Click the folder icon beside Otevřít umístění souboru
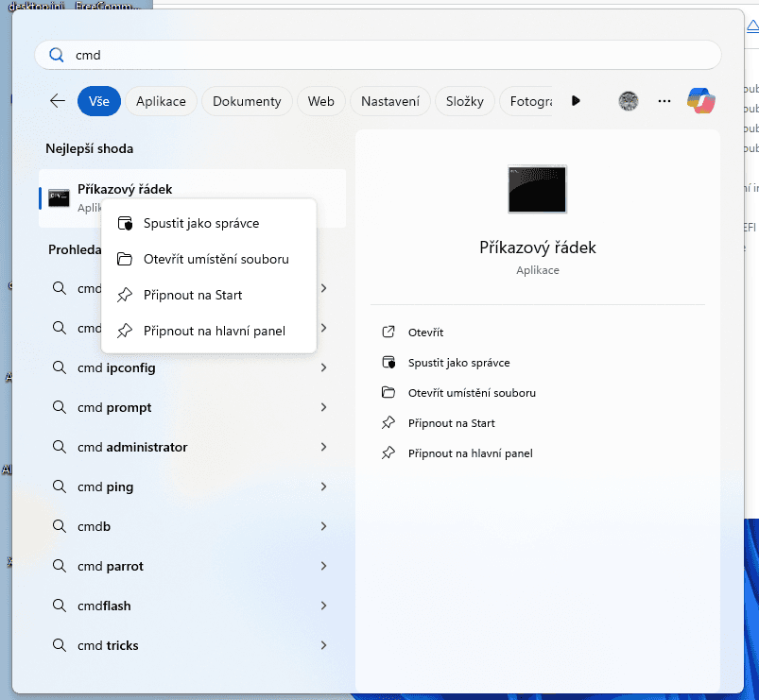The height and width of the screenshot is (700, 759). click(124, 259)
